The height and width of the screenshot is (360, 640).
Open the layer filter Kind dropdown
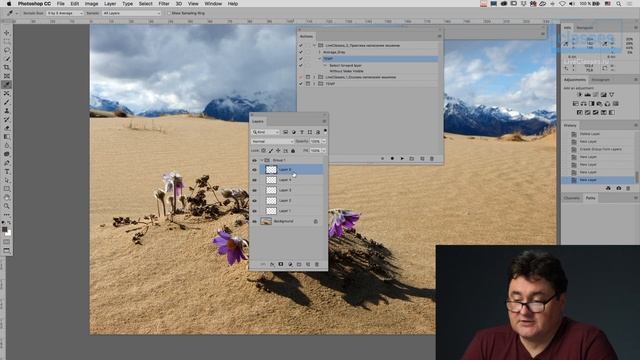(x=265, y=132)
